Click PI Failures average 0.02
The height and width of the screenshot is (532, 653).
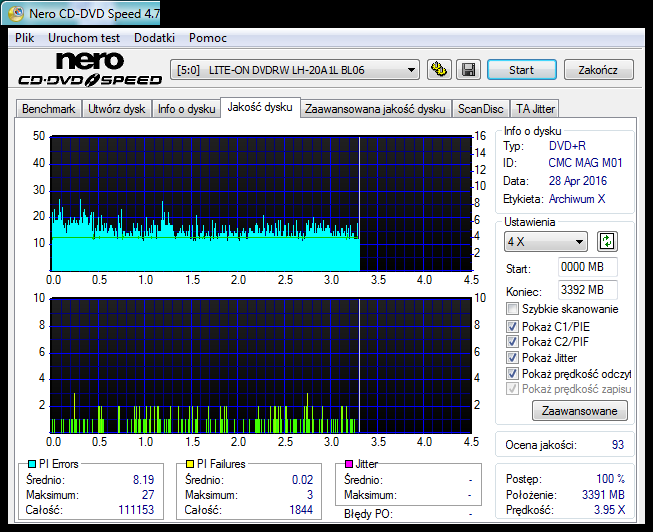click(x=302, y=480)
